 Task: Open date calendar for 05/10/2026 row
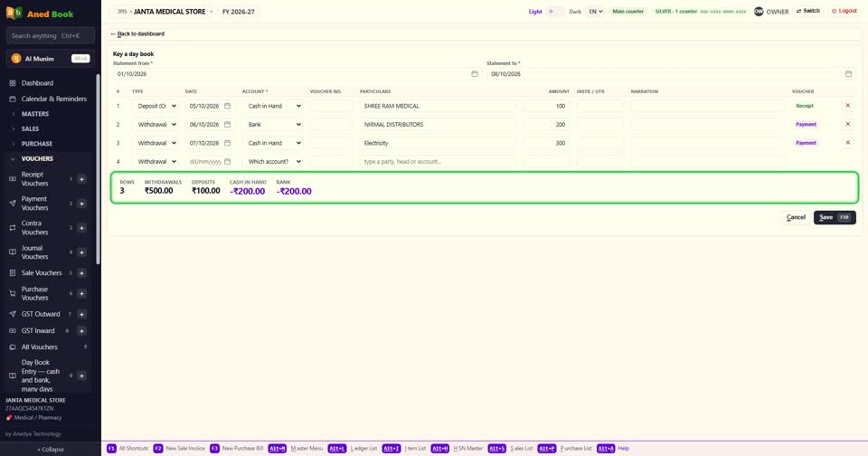click(x=228, y=106)
